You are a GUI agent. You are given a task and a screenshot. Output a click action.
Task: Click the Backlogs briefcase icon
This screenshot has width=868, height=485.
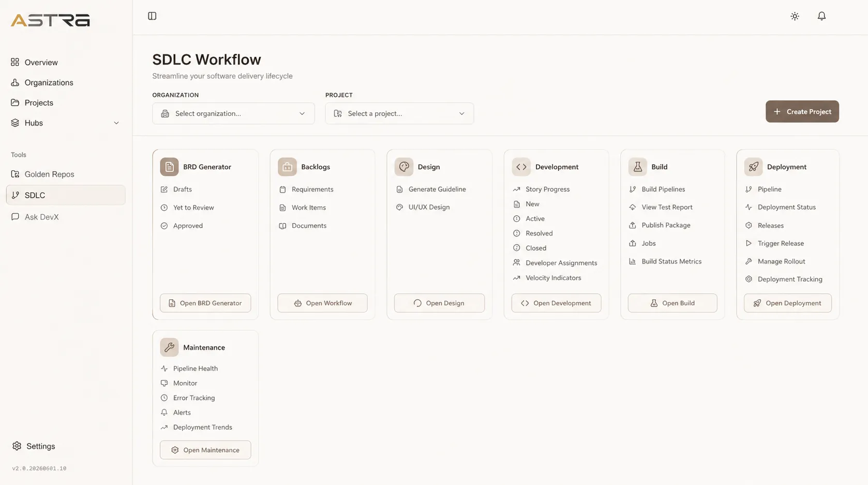[x=287, y=167]
